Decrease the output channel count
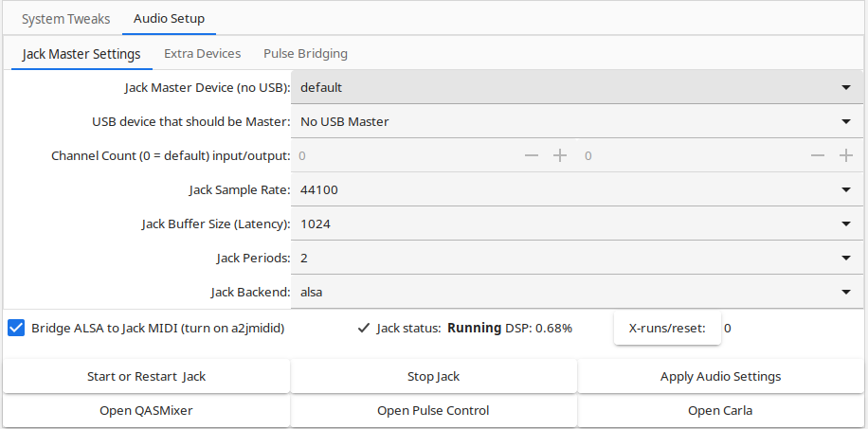The width and height of the screenshot is (868, 429). tap(818, 155)
